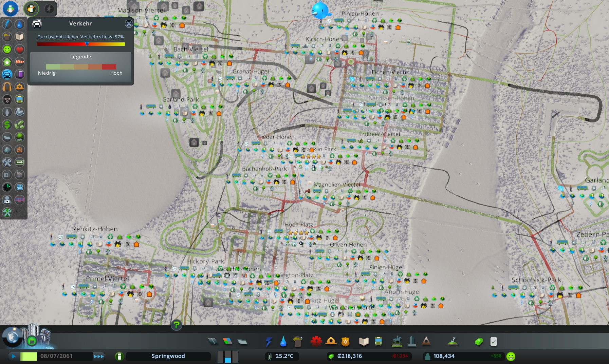Open the Water info view

pos(20,24)
